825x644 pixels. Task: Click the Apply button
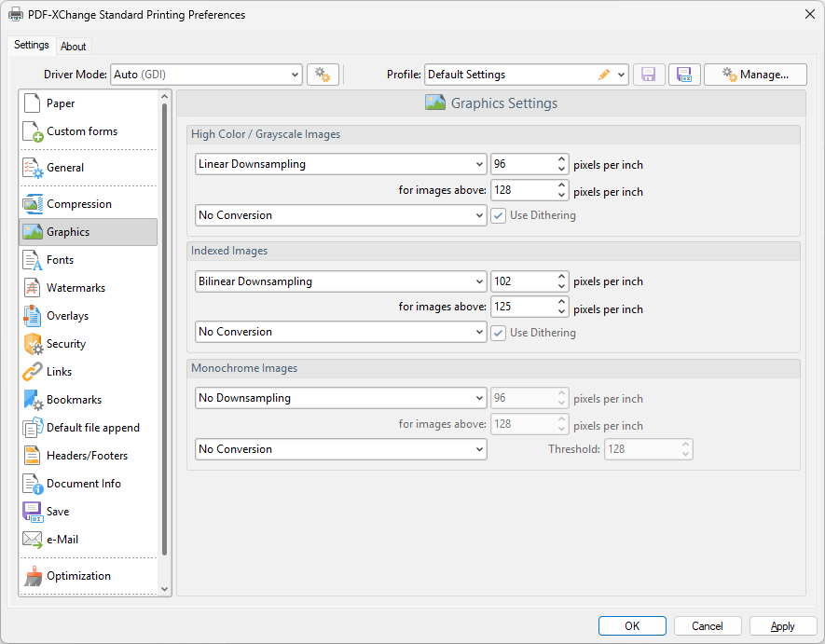click(783, 626)
